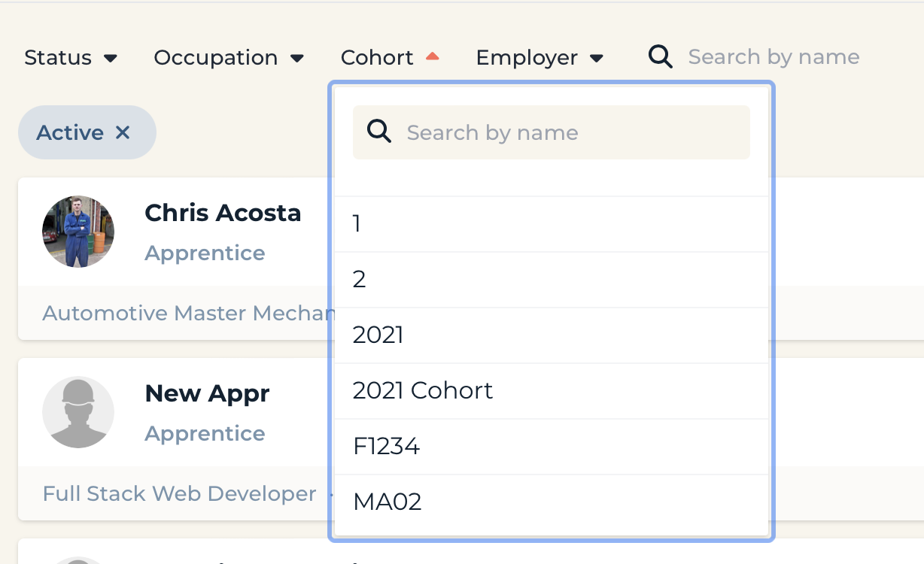The width and height of the screenshot is (924, 564).
Task: Choose the 2021 cohort option
Action: point(552,335)
